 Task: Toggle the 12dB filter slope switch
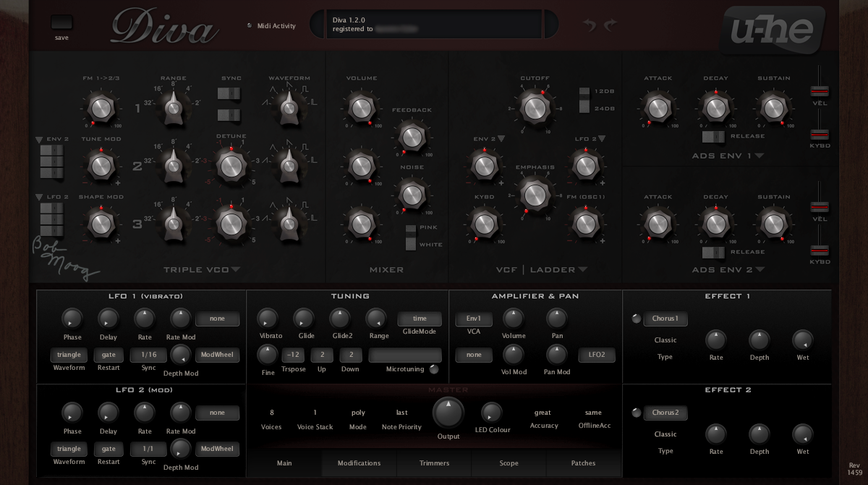[x=584, y=93]
